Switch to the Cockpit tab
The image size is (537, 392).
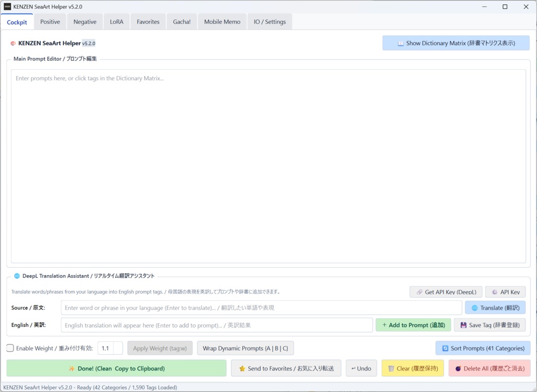pyautogui.click(x=17, y=22)
